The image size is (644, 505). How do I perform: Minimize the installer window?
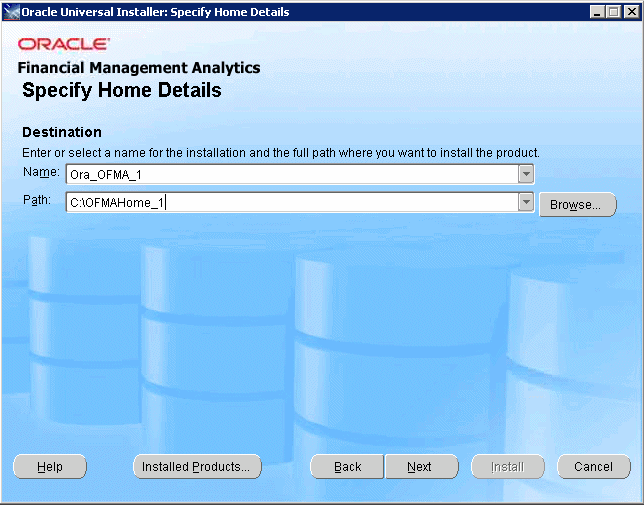pyautogui.click(x=597, y=12)
